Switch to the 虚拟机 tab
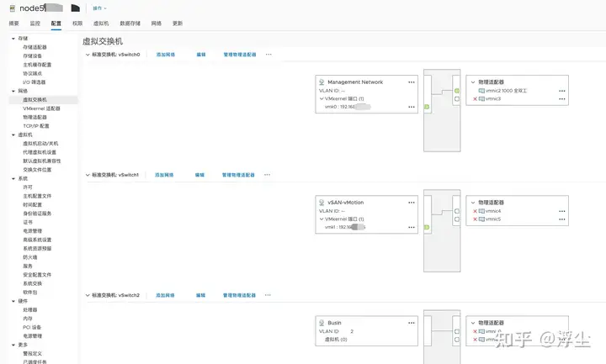606x364 pixels. click(101, 24)
